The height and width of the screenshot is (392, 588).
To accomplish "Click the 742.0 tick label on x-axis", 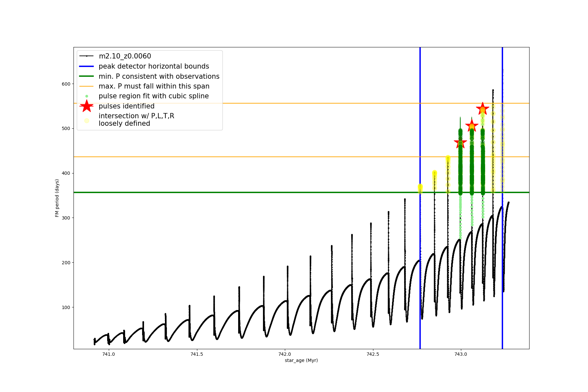I will 285,354.
